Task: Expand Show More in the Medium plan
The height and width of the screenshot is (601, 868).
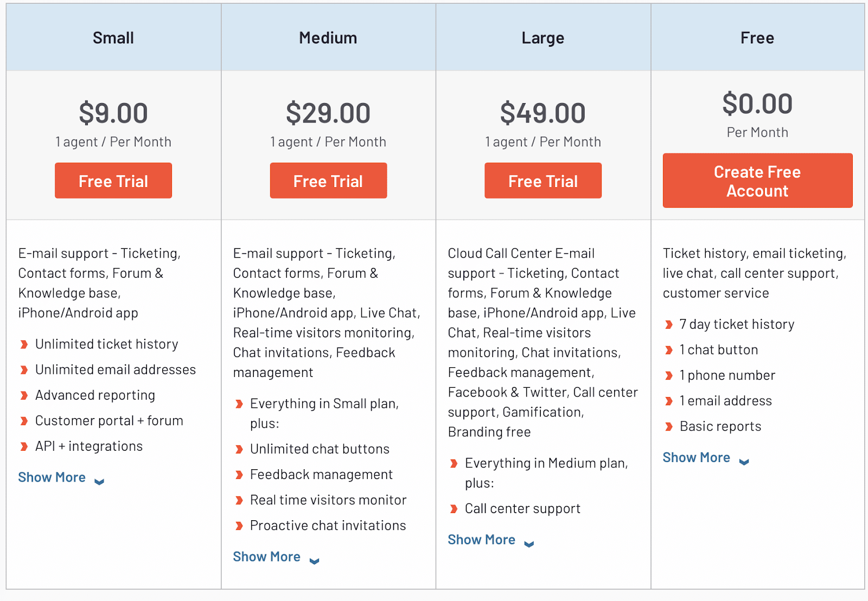Action: pos(267,557)
